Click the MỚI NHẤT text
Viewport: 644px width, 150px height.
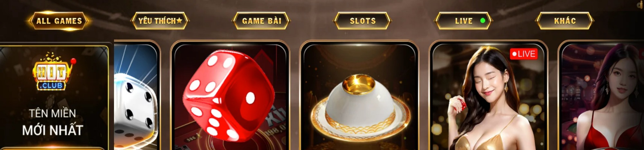[52, 130]
